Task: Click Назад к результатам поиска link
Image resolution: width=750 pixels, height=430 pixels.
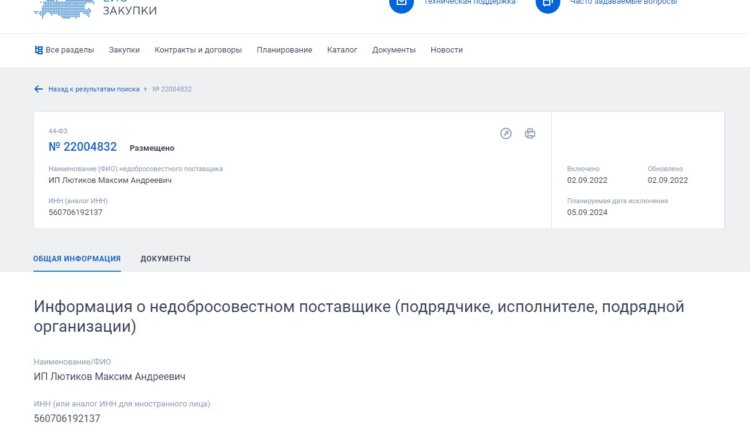Action: [x=94, y=89]
